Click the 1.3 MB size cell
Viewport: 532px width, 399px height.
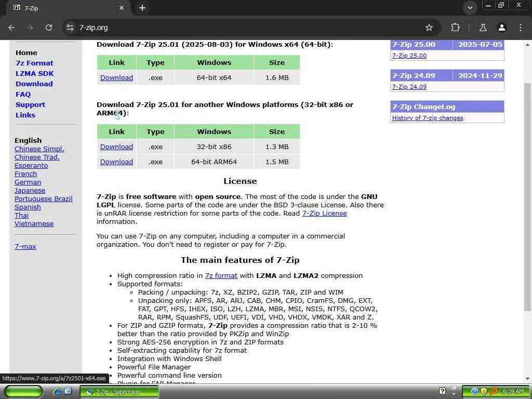tap(277, 147)
